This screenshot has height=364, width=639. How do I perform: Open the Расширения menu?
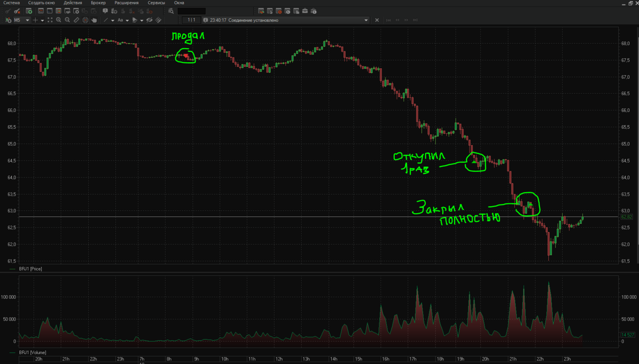pyautogui.click(x=126, y=3)
